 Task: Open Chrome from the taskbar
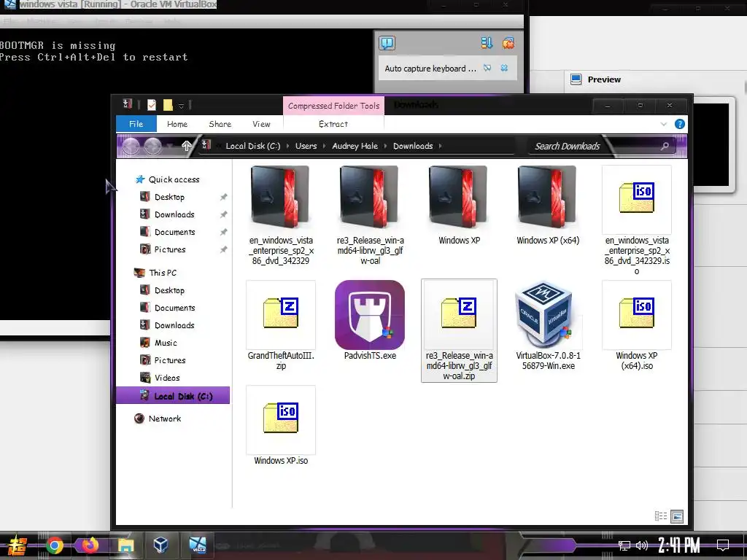coord(54,545)
